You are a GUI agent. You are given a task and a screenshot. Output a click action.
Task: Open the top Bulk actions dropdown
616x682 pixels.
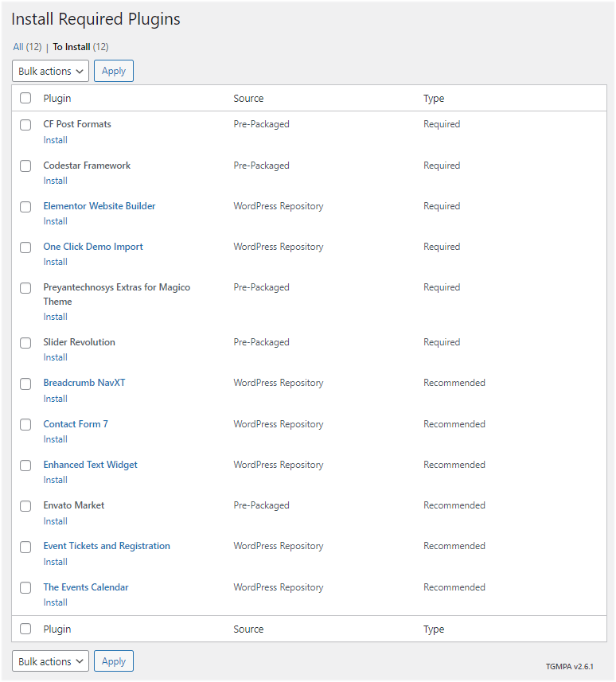(x=50, y=71)
